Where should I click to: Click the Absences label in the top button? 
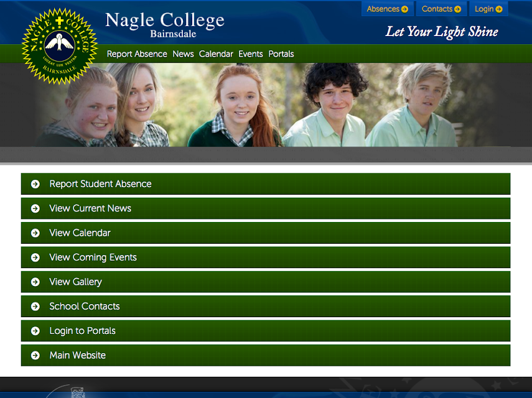click(383, 9)
